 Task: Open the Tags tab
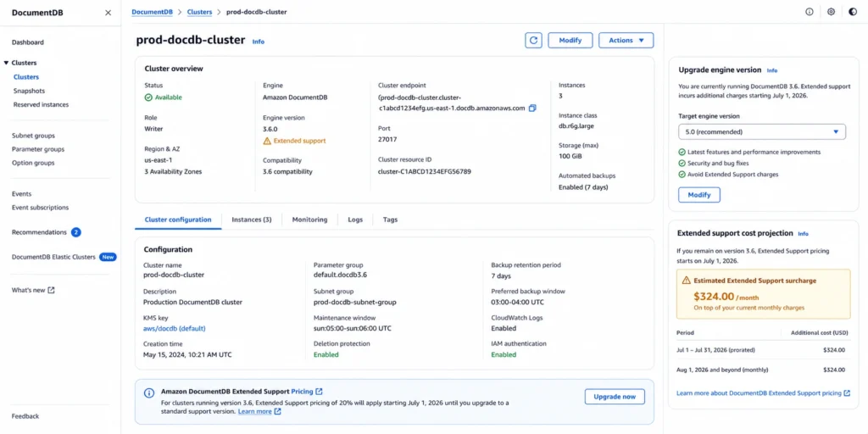click(390, 220)
